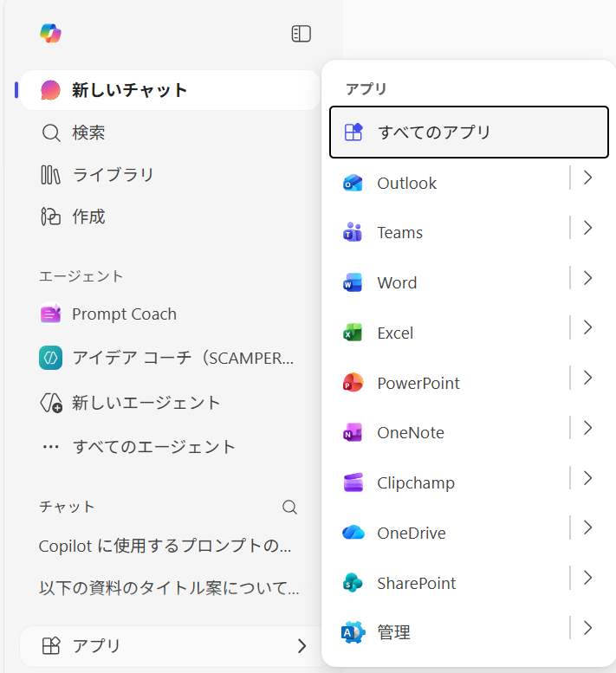Open the Prompt Coach agent
This screenshot has height=673, width=616.
coord(124,314)
